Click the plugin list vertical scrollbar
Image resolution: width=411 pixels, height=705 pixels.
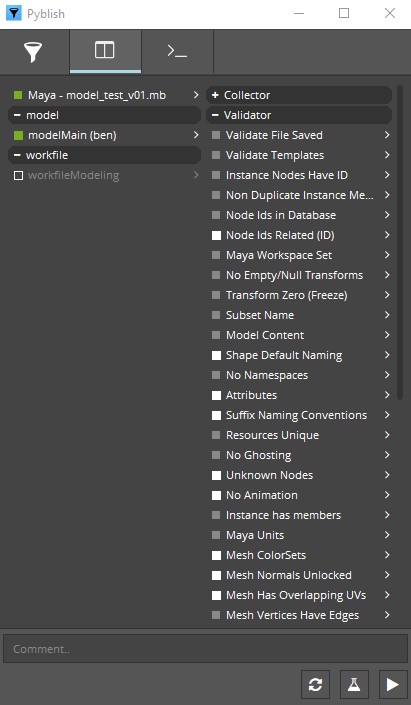click(400, 243)
